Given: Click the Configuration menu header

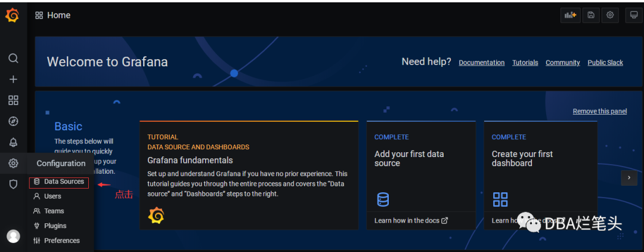Looking at the screenshot, I should click(x=61, y=163).
